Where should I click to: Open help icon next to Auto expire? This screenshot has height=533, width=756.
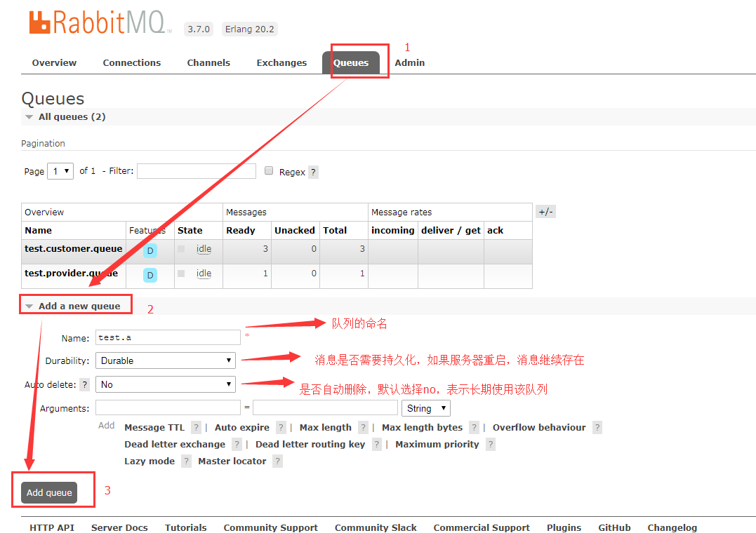(x=281, y=428)
